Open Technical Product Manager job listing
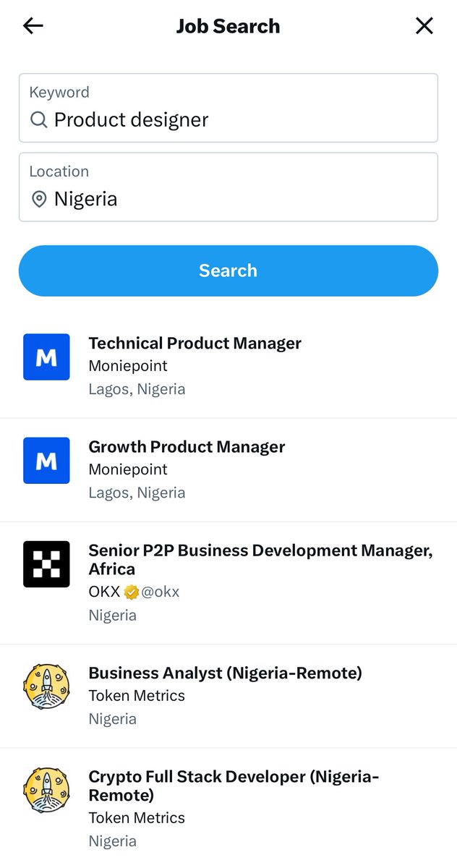This screenshot has width=457, height=868. click(x=195, y=344)
